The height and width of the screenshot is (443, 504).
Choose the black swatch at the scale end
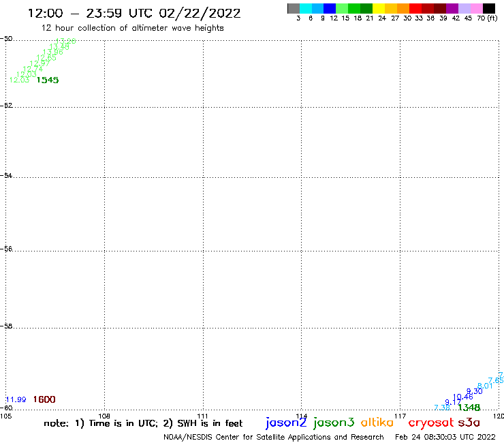[488, 9]
